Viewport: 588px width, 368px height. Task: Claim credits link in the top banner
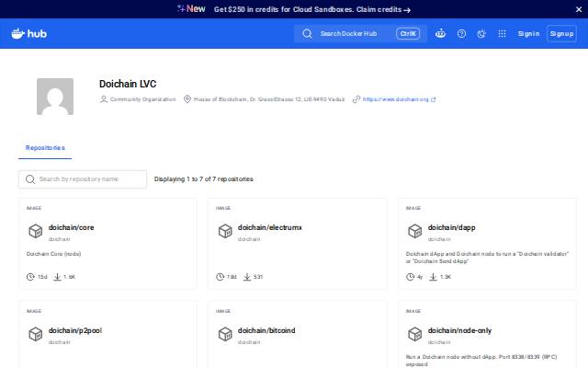pos(383,9)
